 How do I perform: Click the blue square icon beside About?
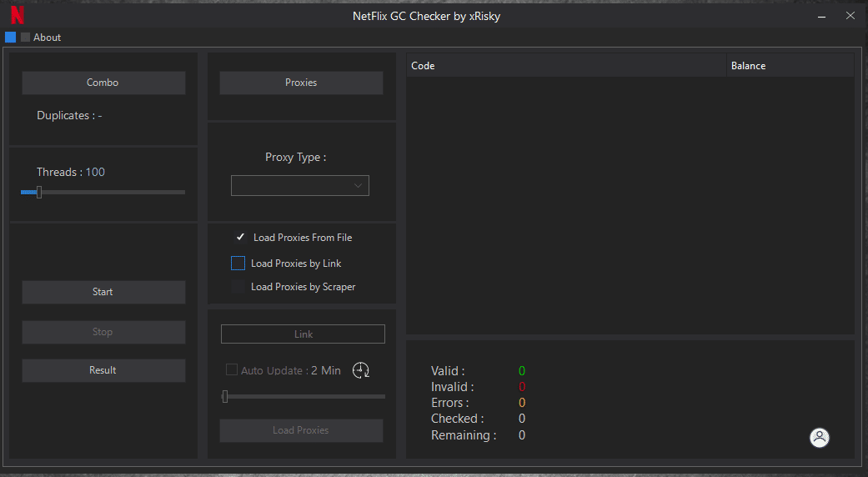click(x=10, y=38)
